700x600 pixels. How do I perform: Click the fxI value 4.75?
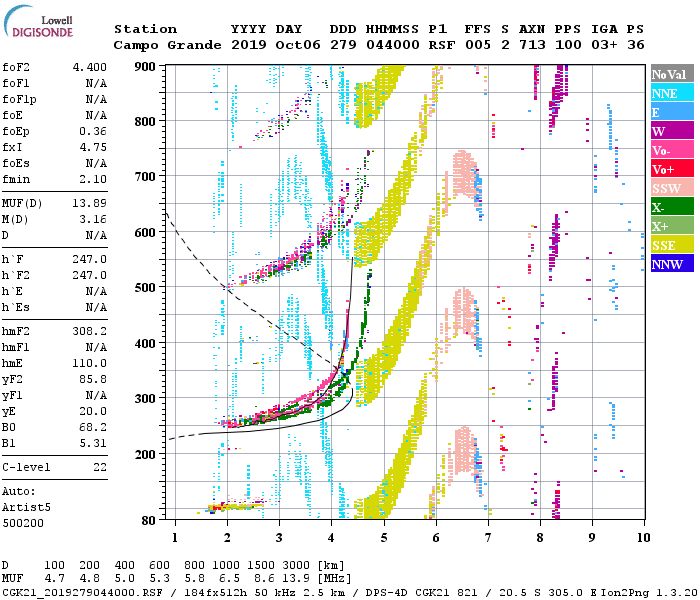pyautogui.click(x=93, y=147)
